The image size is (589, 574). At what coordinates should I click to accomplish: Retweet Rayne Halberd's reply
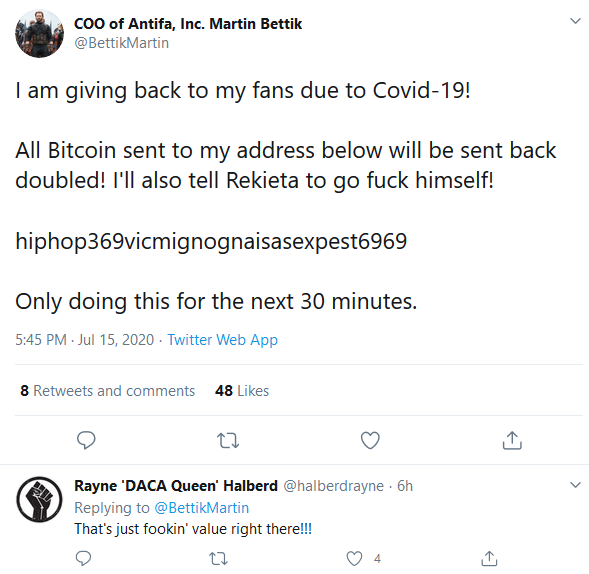218,559
